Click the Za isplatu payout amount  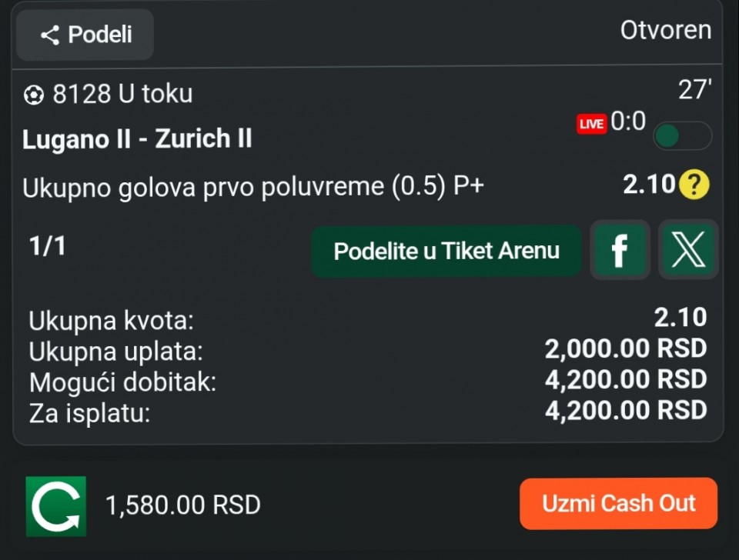(x=625, y=411)
